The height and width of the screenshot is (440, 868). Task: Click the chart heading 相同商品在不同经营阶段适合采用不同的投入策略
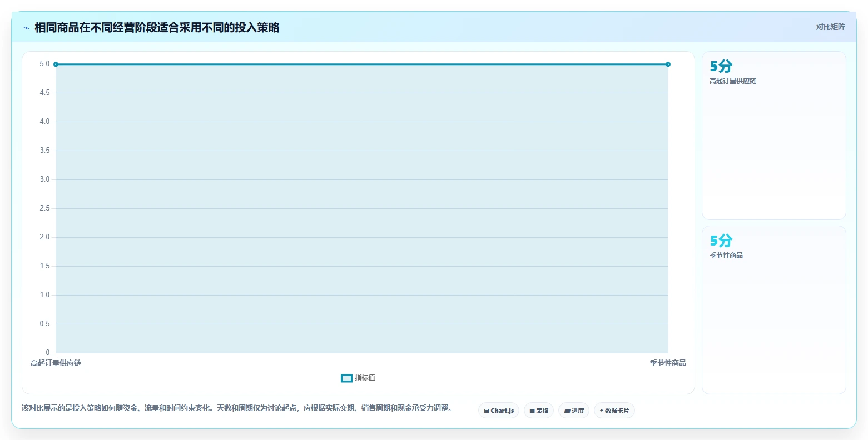157,28
